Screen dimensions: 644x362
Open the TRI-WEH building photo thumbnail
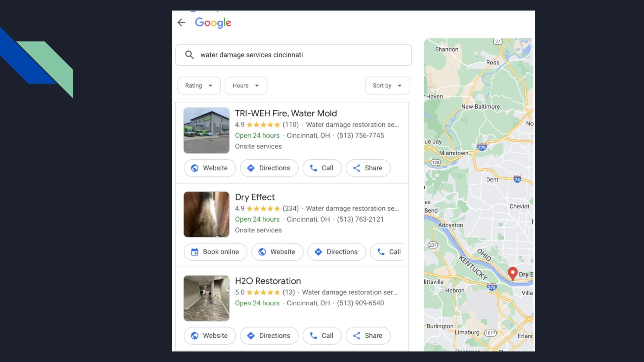point(206,130)
